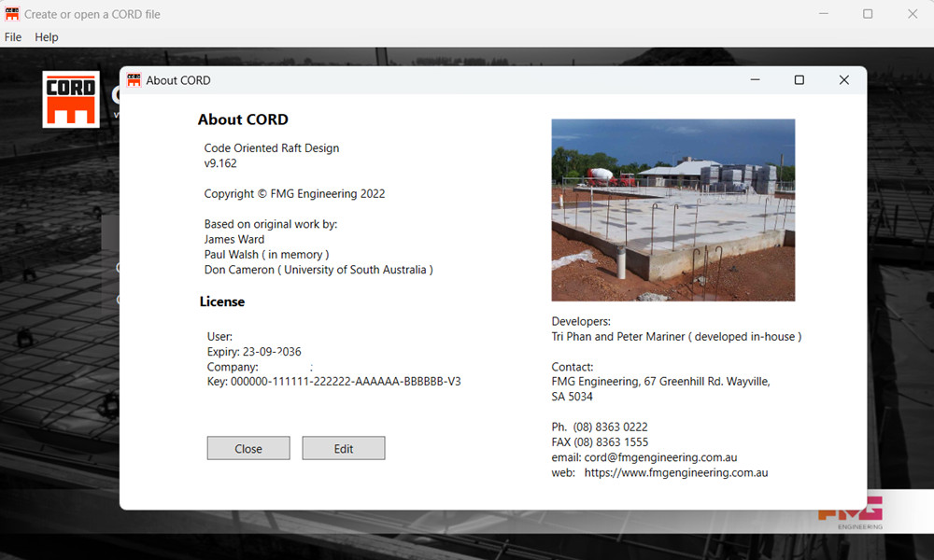The height and width of the screenshot is (560, 934).
Task: Maximize the main CORD window
Action: tap(868, 14)
